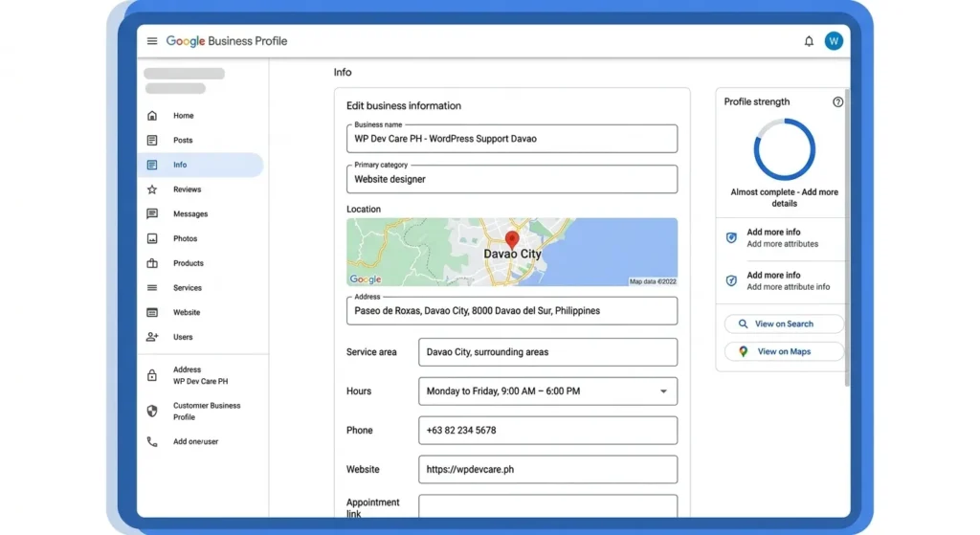Open Posts section
980x535 pixels.
pos(201,140)
